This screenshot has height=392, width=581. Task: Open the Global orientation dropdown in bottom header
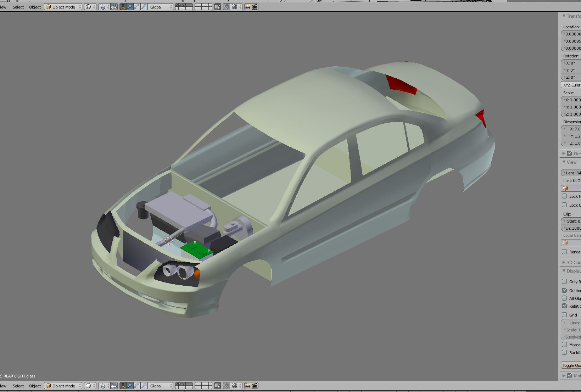point(161,386)
